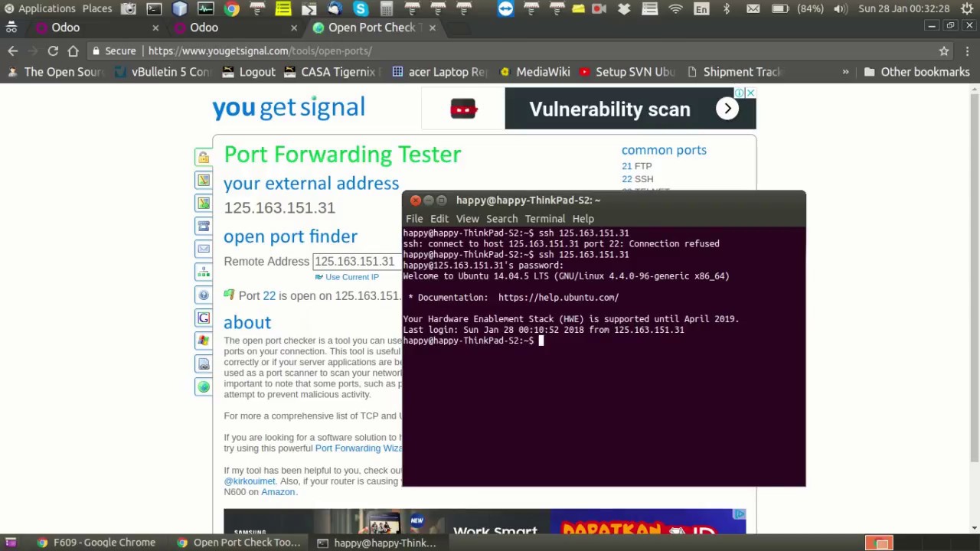Open the power gear session menu
This screenshot has height=551, width=980.
point(967,8)
